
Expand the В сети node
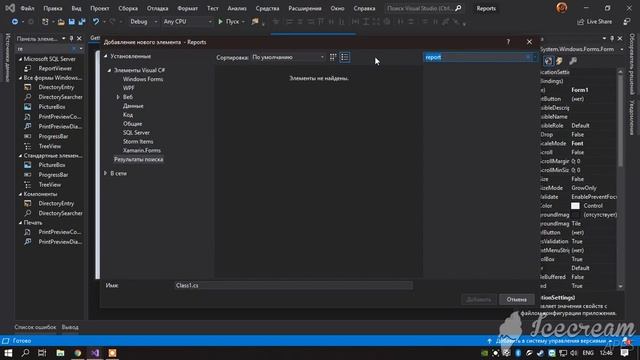click(x=105, y=173)
